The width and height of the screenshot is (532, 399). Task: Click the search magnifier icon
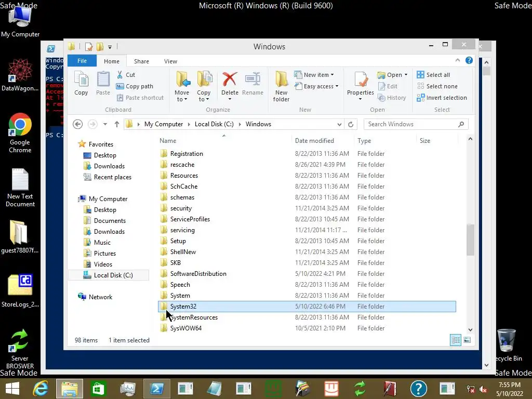tap(461, 124)
